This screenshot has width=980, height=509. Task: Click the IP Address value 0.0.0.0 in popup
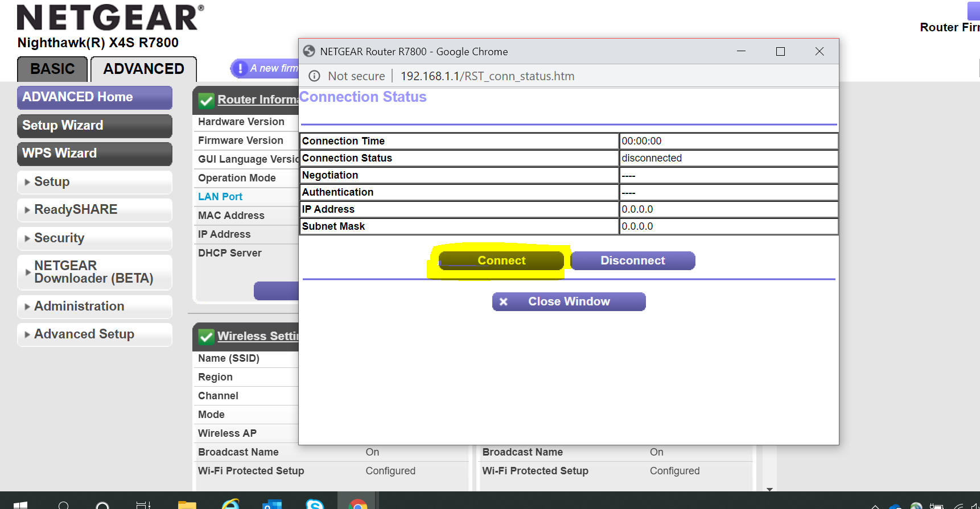637,209
